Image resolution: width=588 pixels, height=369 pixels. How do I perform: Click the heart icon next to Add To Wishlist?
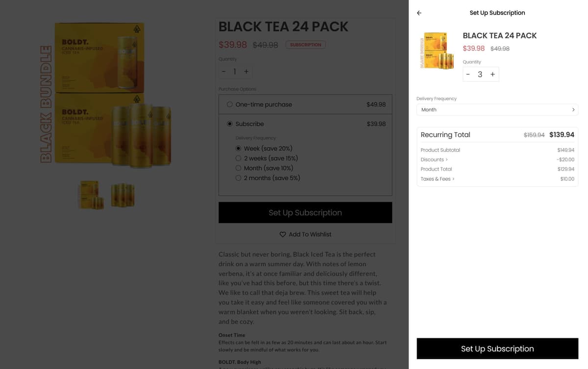coord(283,234)
